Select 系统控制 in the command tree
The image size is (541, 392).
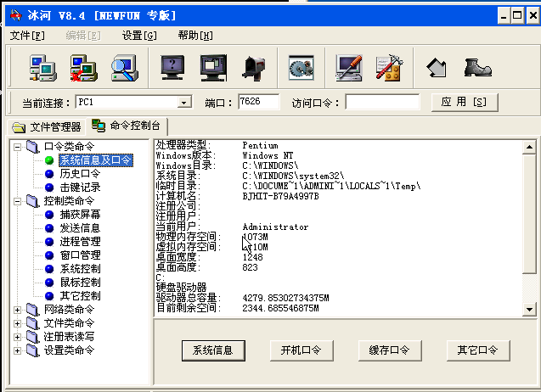point(80,269)
